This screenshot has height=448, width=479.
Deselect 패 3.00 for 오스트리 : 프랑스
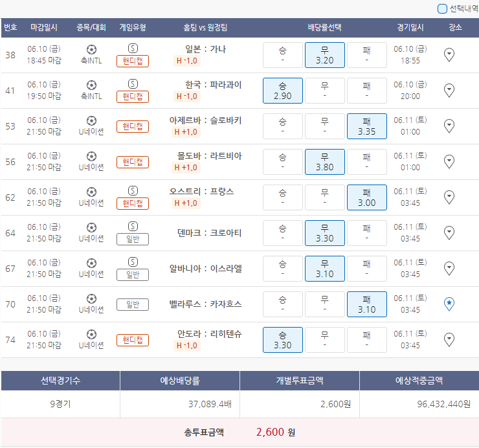(x=367, y=197)
